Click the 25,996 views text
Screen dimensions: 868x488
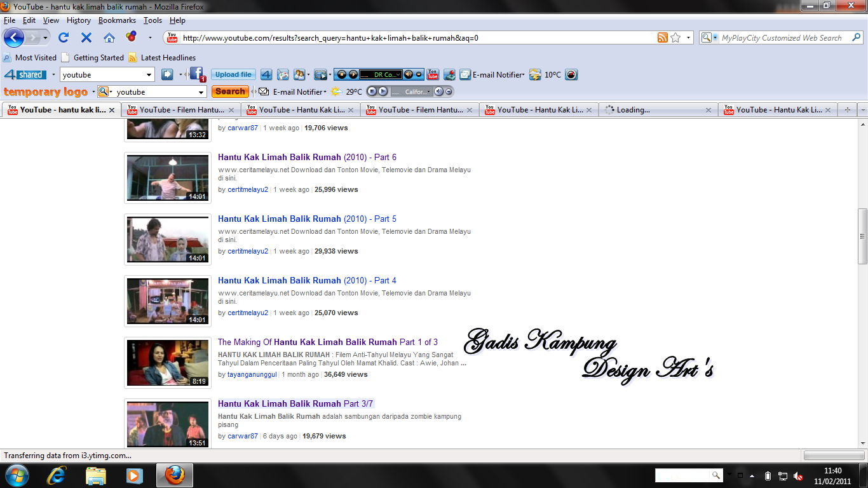[x=336, y=189]
